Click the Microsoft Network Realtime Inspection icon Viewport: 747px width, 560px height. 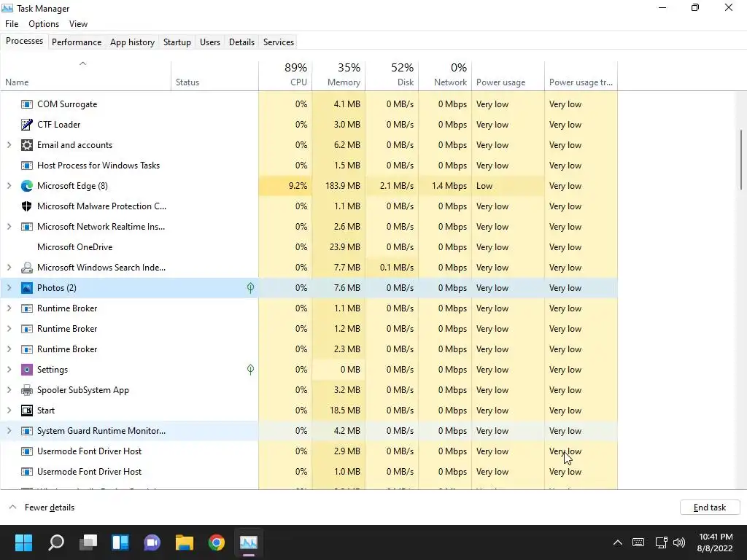point(27,227)
